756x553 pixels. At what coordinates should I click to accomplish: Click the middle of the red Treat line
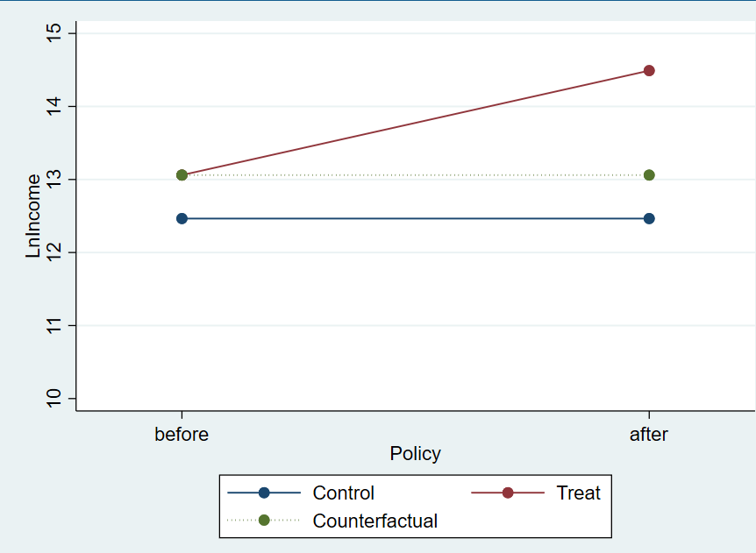[415, 123]
